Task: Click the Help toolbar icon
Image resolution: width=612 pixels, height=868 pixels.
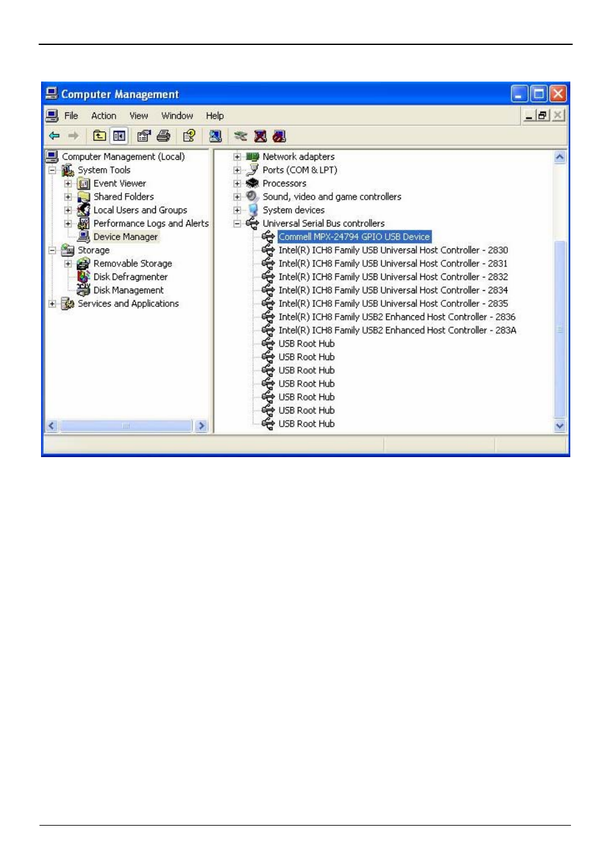Action: pos(189,135)
